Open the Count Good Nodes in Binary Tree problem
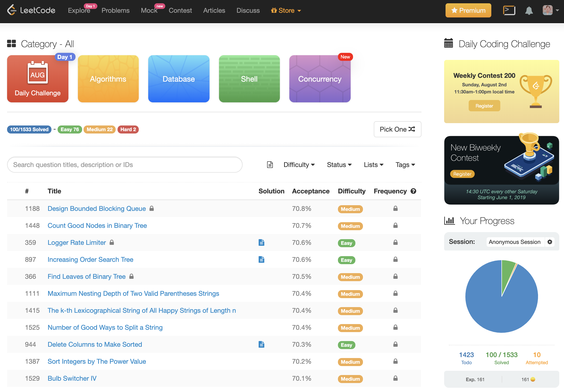Image resolution: width=564 pixels, height=392 pixels. pyautogui.click(x=97, y=225)
